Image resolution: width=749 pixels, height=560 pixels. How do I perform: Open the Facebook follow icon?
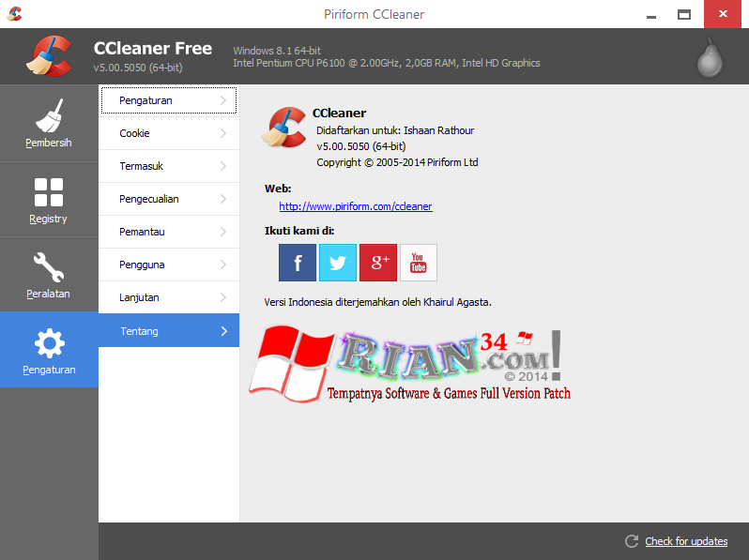298,263
